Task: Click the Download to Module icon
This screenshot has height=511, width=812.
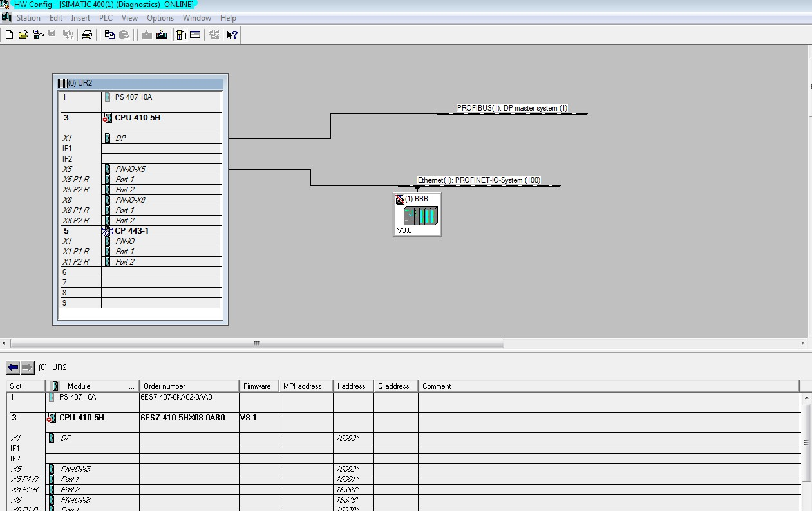Action: pos(147,35)
